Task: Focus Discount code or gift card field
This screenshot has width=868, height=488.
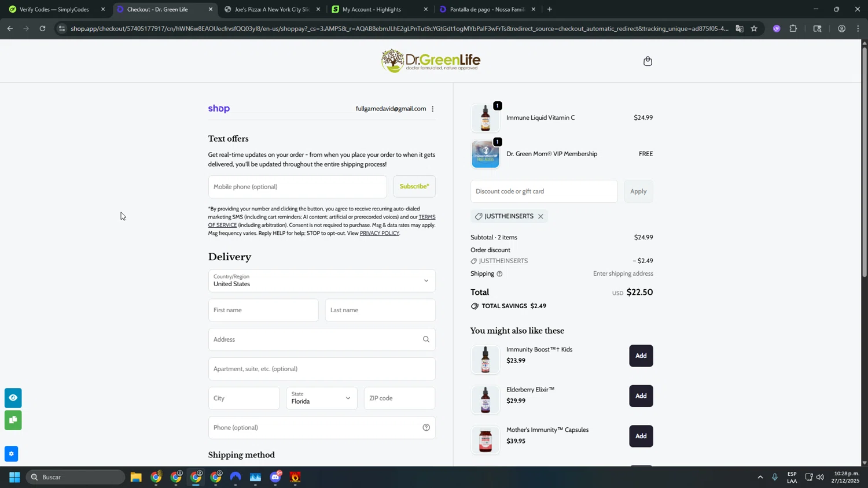Action: point(544,191)
